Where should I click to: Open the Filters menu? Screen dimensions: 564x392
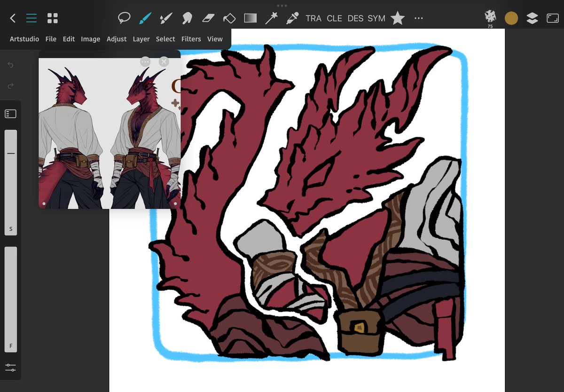point(191,39)
